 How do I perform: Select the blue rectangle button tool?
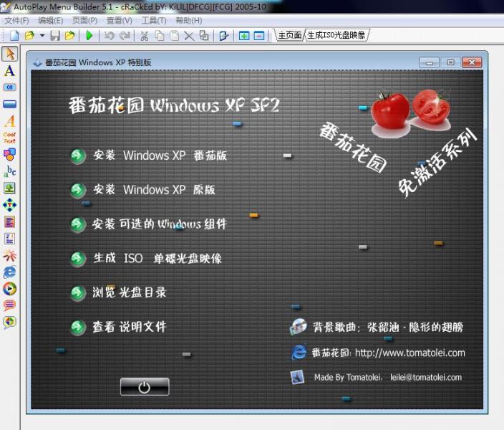coord(9,104)
